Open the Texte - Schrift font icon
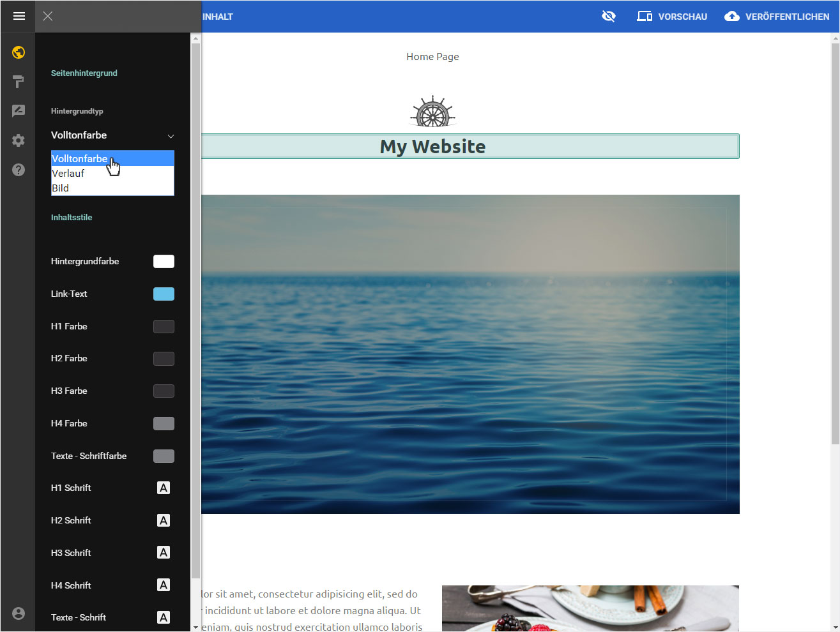 point(164,617)
